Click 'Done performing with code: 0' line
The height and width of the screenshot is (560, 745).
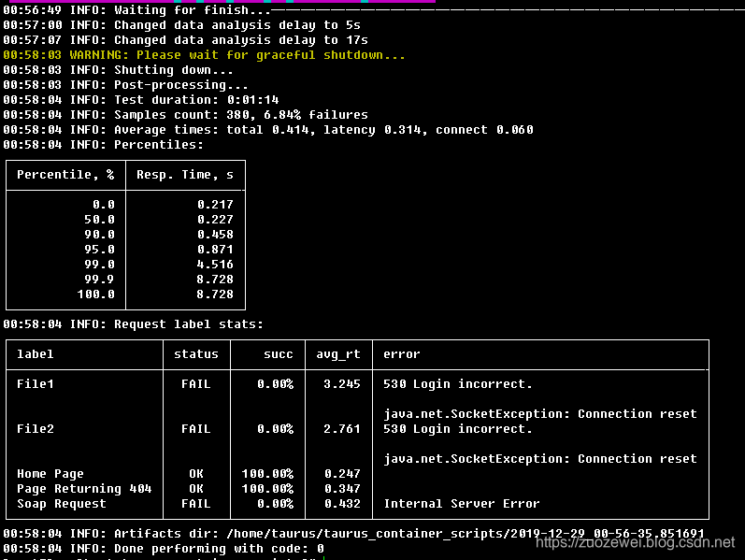coord(164,549)
